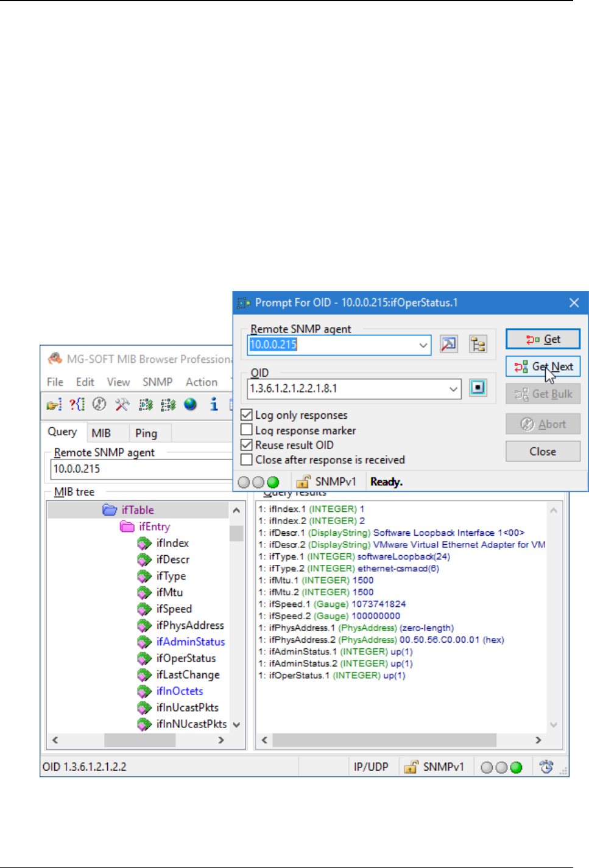Click the X to close Prompt For OID dialog
589x868 pixels.
point(574,303)
